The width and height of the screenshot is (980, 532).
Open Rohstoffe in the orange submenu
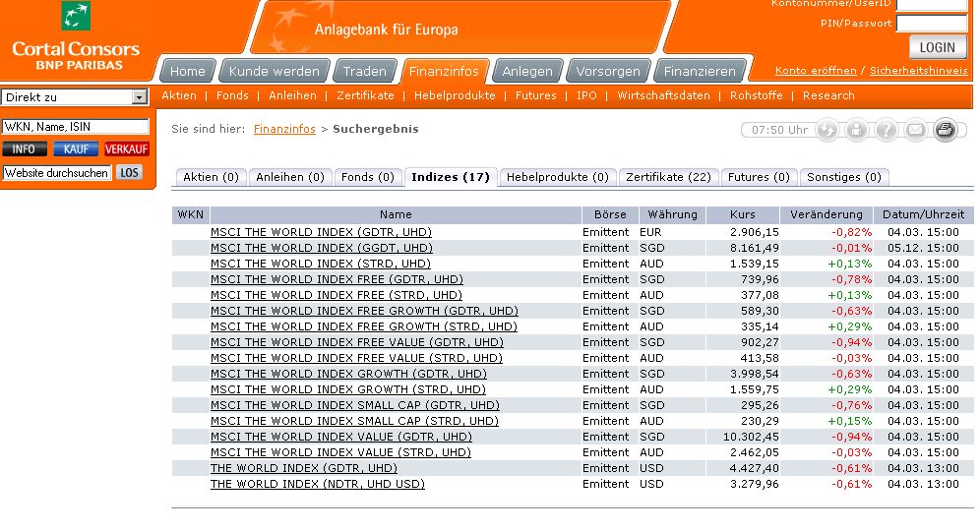point(757,95)
